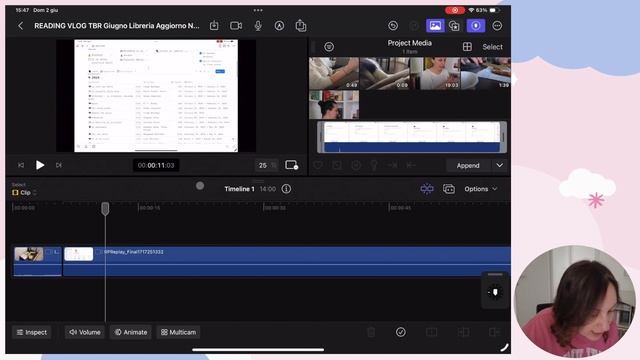Tap the dimmed reject clip icon

[337, 165]
